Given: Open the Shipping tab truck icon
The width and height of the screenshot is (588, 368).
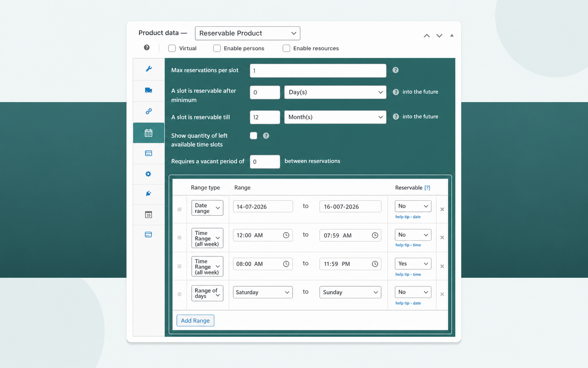Looking at the screenshot, I should pos(149,90).
